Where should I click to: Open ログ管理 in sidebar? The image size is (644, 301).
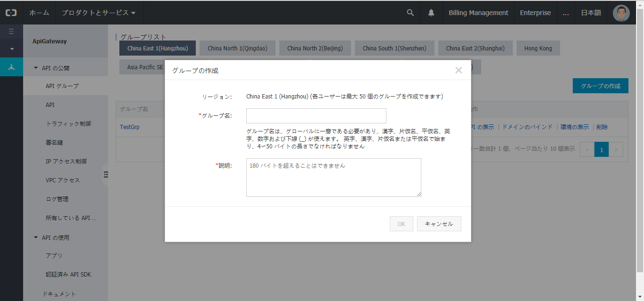click(66, 199)
